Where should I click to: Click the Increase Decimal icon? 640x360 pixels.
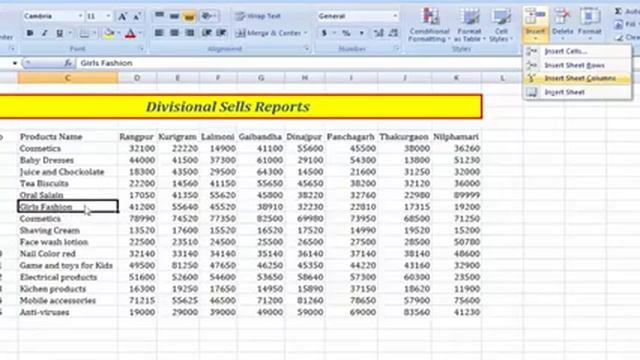click(378, 33)
